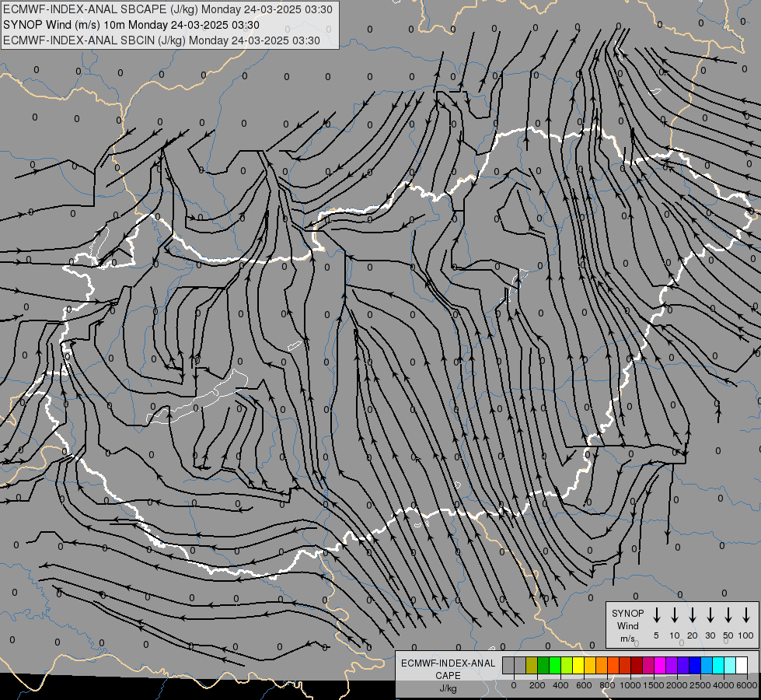
Task: Click the wind arrow above 10 m/s
Action: tap(675, 615)
